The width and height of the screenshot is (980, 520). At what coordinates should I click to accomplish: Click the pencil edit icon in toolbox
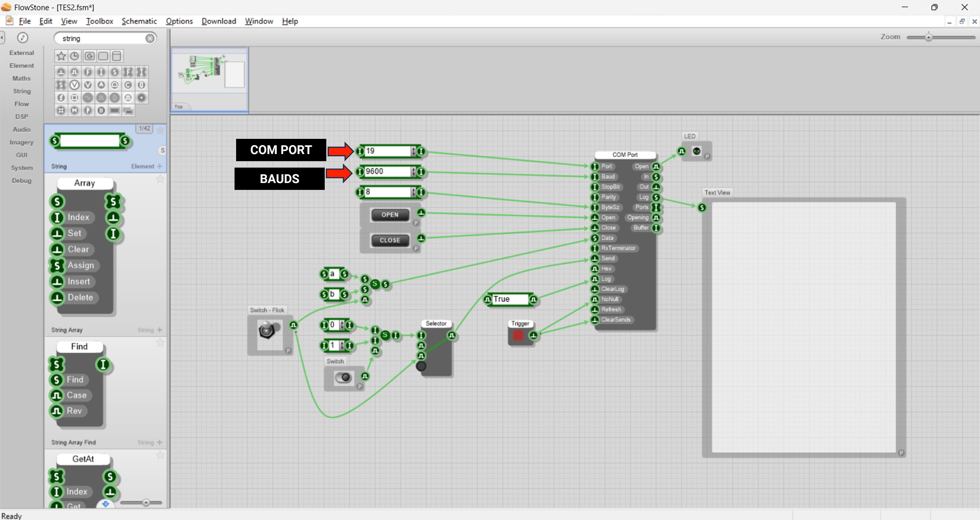coord(22,38)
